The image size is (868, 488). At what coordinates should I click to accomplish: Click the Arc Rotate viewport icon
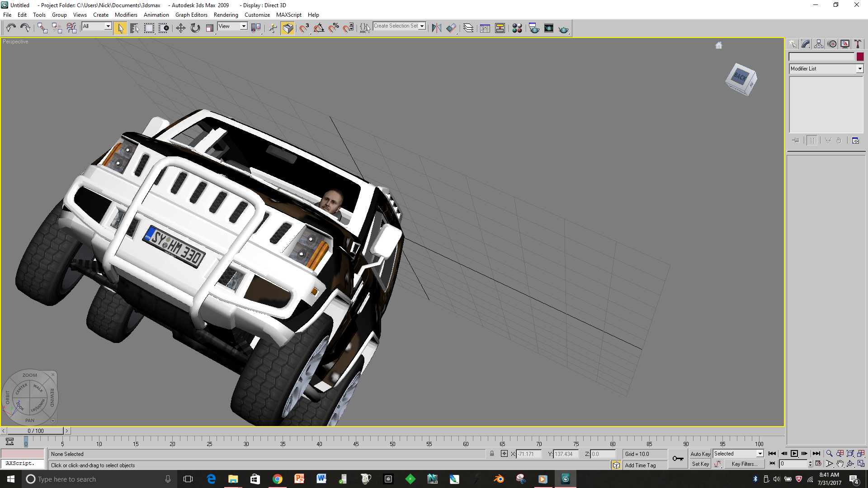pos(850,464)
